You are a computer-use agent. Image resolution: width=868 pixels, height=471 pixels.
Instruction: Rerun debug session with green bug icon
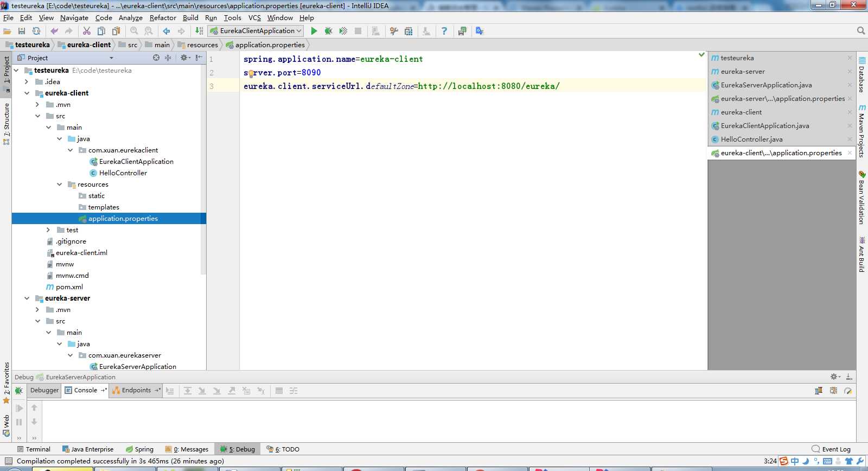[18, 391]
